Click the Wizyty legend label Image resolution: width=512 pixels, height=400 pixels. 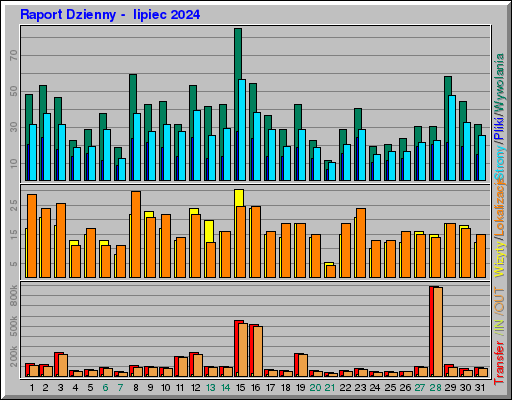[x=500, y=260]
